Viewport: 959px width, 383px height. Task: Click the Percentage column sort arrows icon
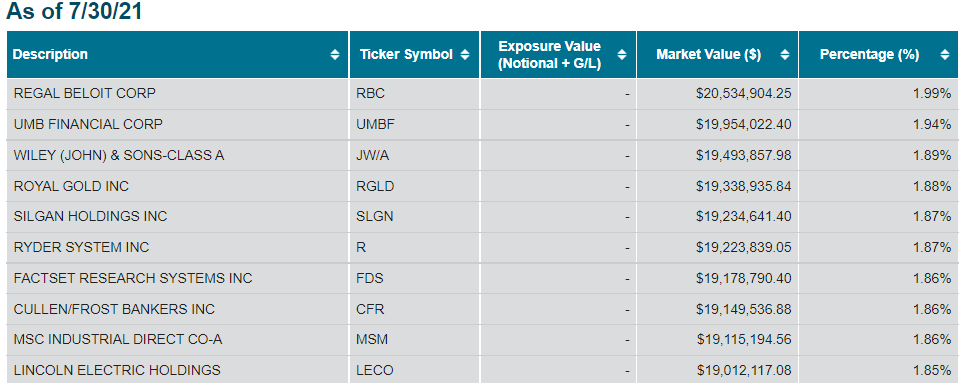(945, 54)
